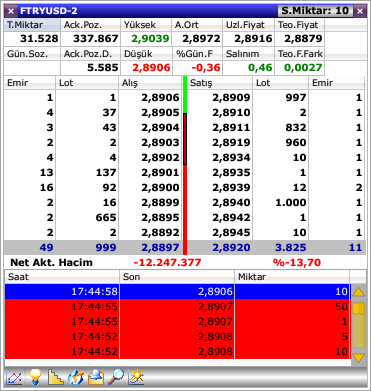Select the Saat column header
The width and height of the screenshot is (371, 391).
pyautogui.click(x=62, y=277)
